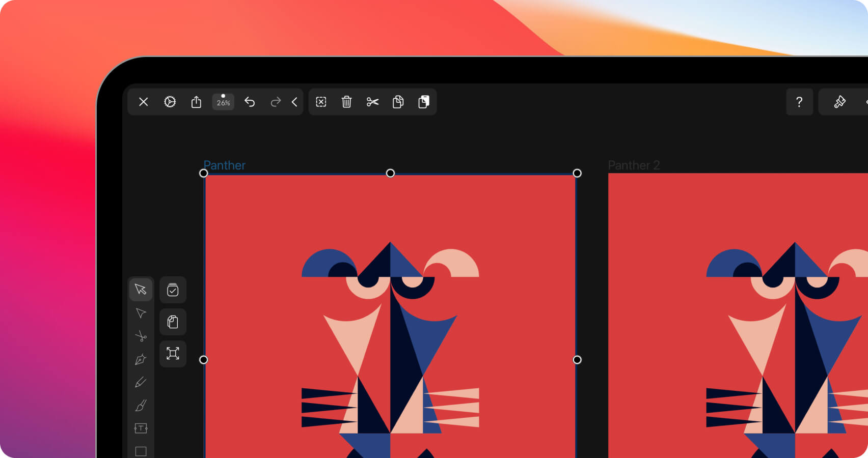The image size is (868, 458).
Task: Open document settings gear icon
Action: [x=170, y=102]
